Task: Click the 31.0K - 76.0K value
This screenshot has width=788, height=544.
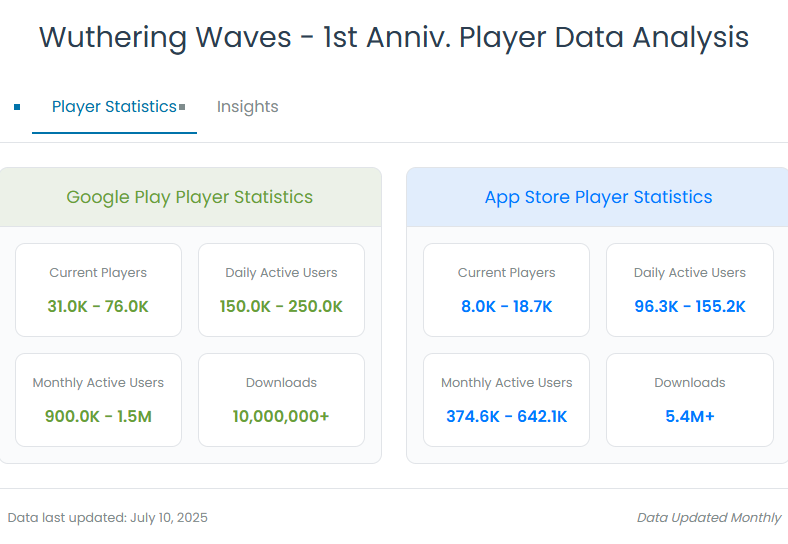Action: pyautogui.click(x=98, y=306)
